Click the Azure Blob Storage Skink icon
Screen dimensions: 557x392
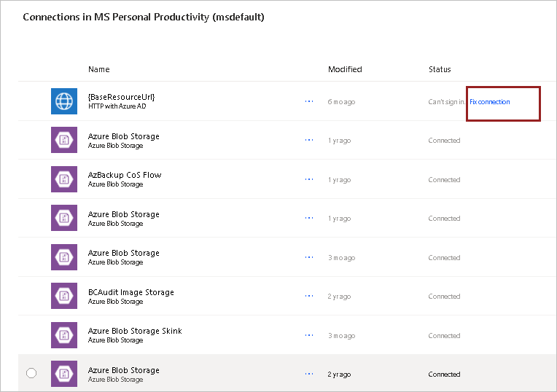64,335
